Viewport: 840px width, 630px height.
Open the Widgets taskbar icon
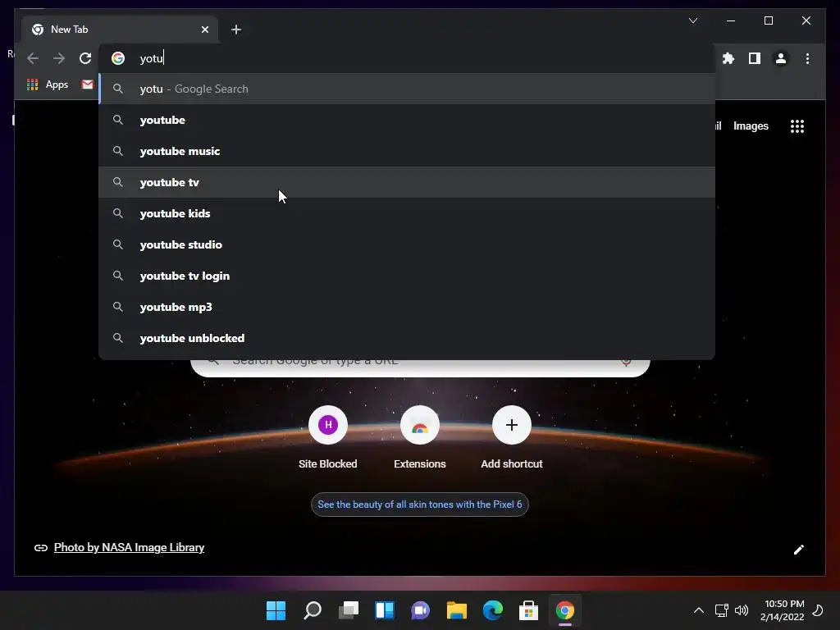click(x=385, y=610)
